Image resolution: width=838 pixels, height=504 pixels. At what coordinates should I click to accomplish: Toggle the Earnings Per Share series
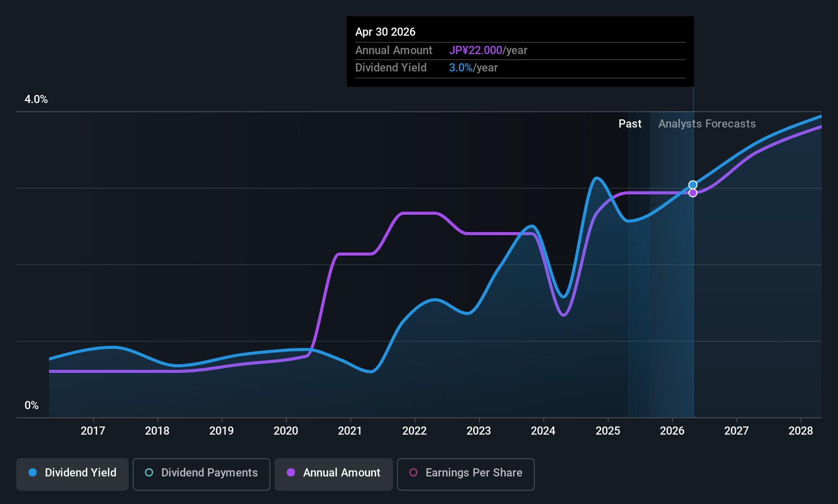tap(466, 474)
